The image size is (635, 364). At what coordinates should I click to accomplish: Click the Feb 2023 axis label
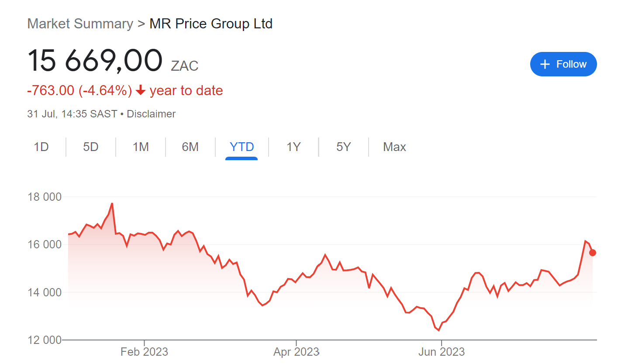click(x=144, y=351)
